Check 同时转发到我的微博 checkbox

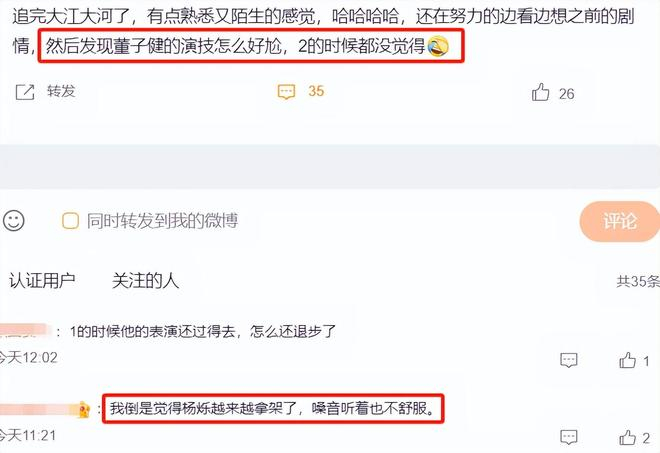[x=70, y=221]
